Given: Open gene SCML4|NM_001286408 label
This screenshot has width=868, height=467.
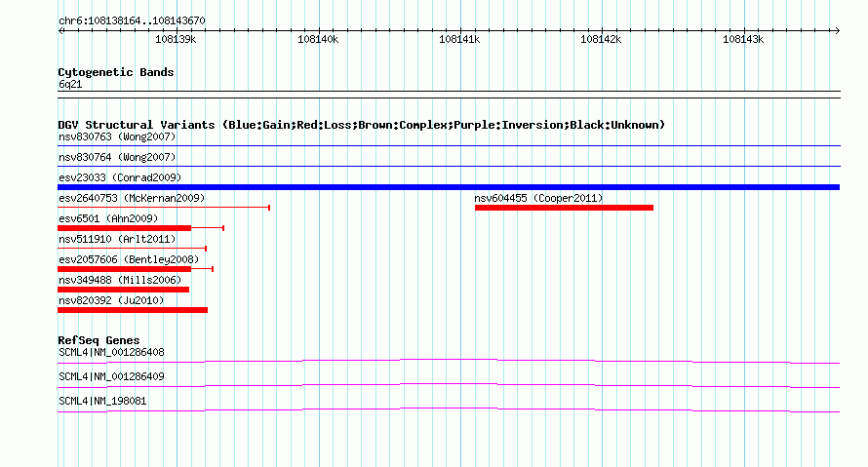Looking at the screenshot, I should (x=111, y=353).
